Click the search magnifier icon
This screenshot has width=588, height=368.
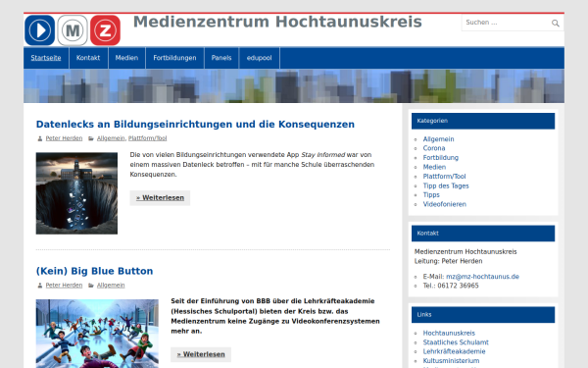point(556,24)
